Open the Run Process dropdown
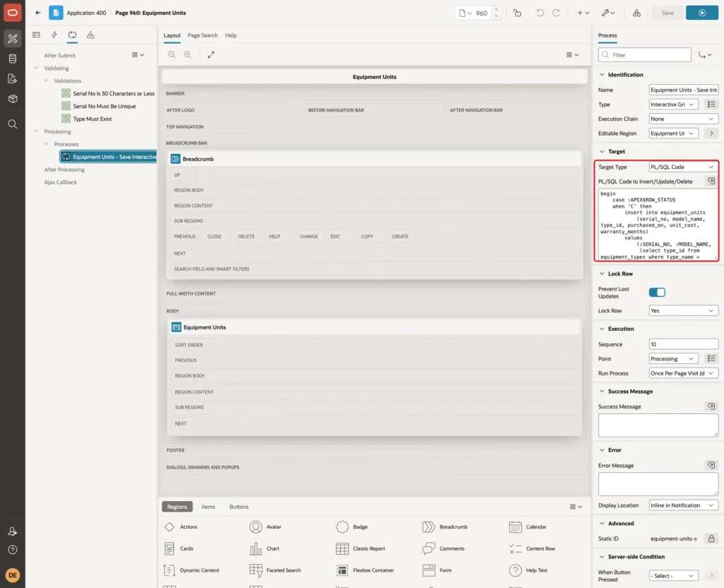Viewport: 724px width, 588px height. (683, 373)
